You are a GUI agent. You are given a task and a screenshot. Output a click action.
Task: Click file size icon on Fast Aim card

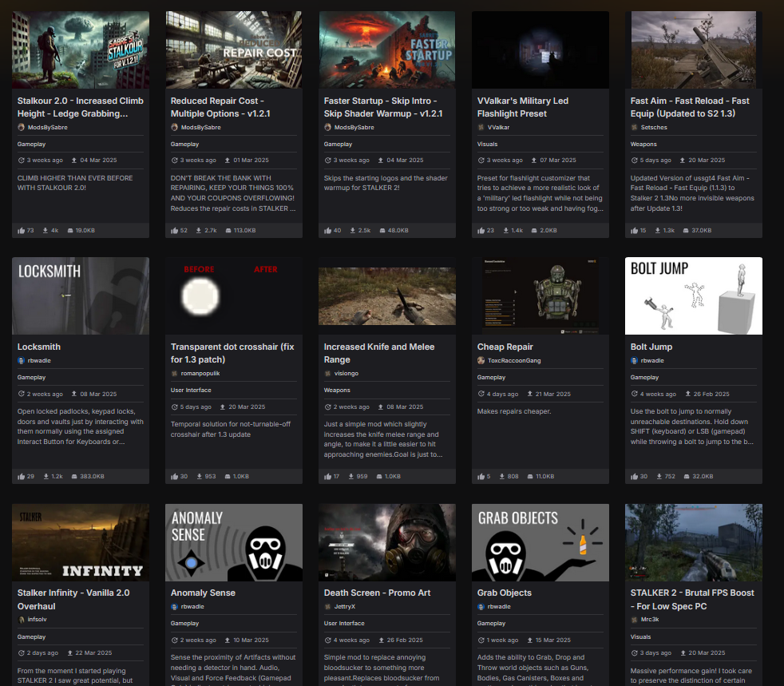tap(686, 231)
